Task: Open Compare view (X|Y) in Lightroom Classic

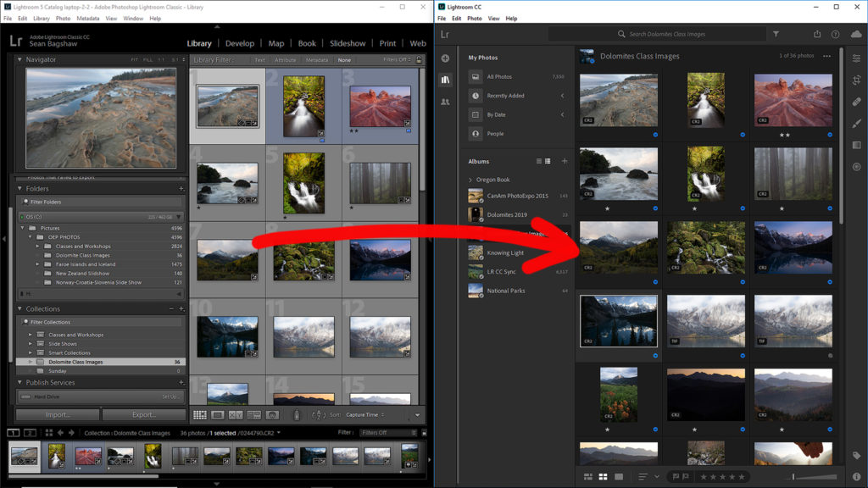Action: (x=236, y=415)
